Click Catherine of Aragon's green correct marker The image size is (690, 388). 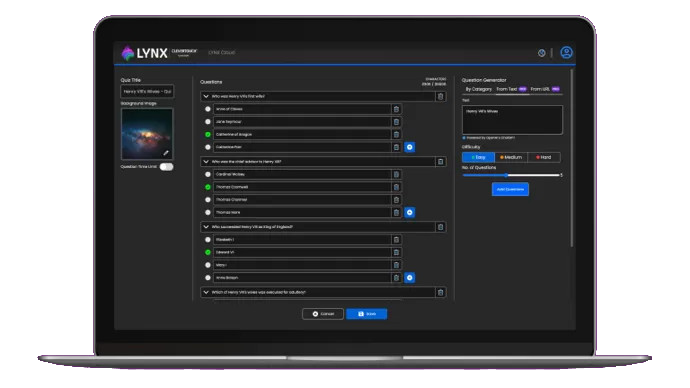pos(208,135)
